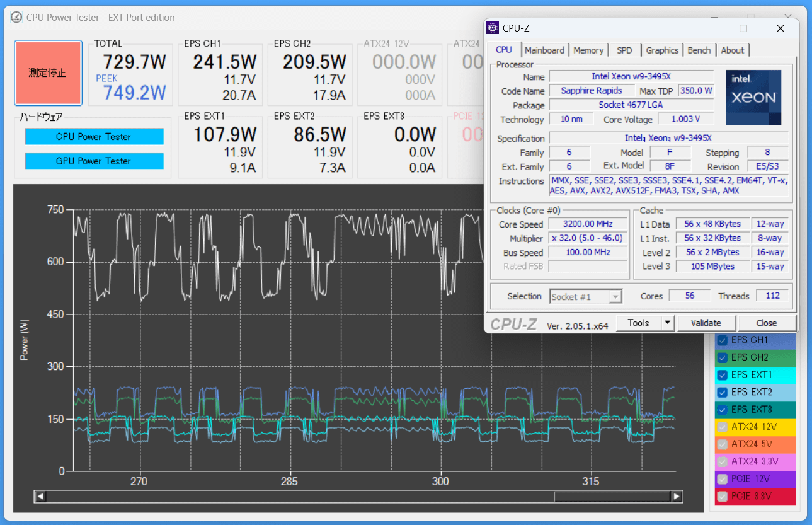Toggle the PCIE 3.3V graph checkbox
Image resolution: width=812 pixels, height=525 pixels.
pyautogui.click(x=723, y=496)
